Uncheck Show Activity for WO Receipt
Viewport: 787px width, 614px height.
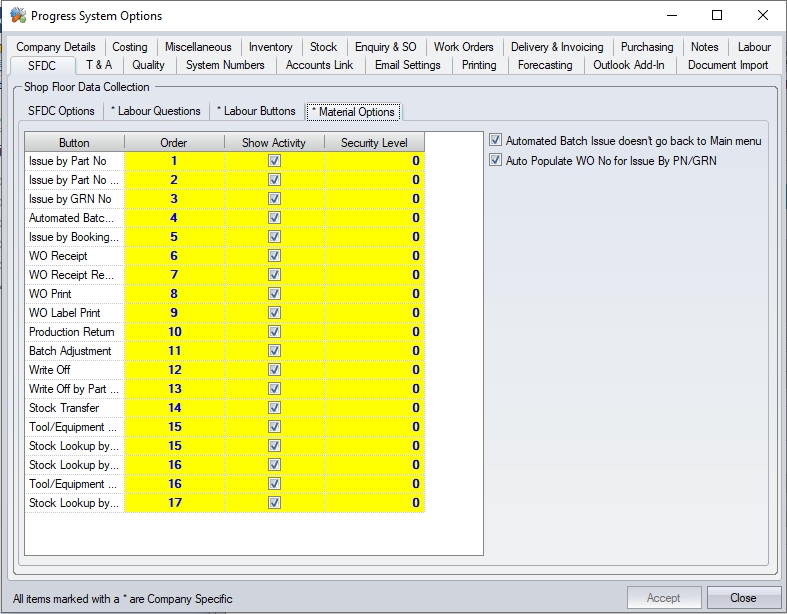pos(274,256)
